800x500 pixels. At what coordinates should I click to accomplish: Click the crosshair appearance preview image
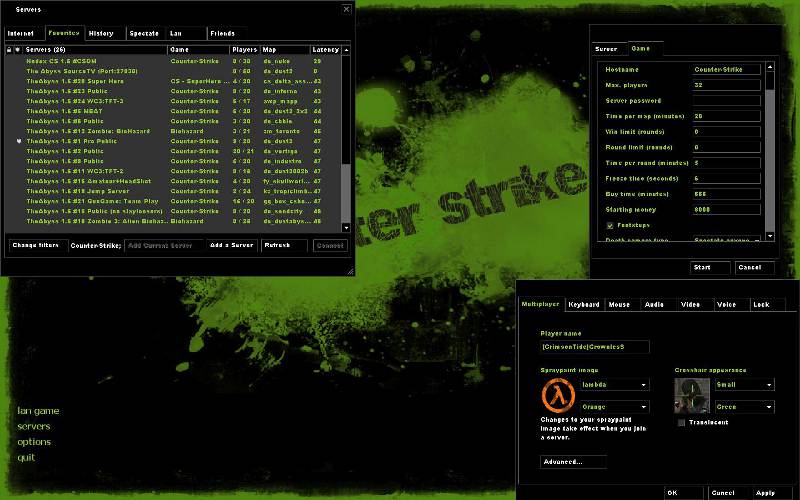[x=692, y=395]
